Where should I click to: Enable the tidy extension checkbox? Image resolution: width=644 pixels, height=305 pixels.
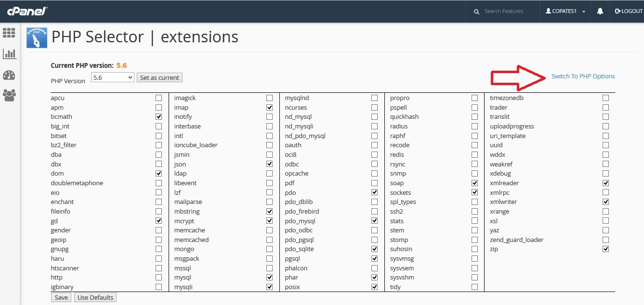click(x=475, y=287)
